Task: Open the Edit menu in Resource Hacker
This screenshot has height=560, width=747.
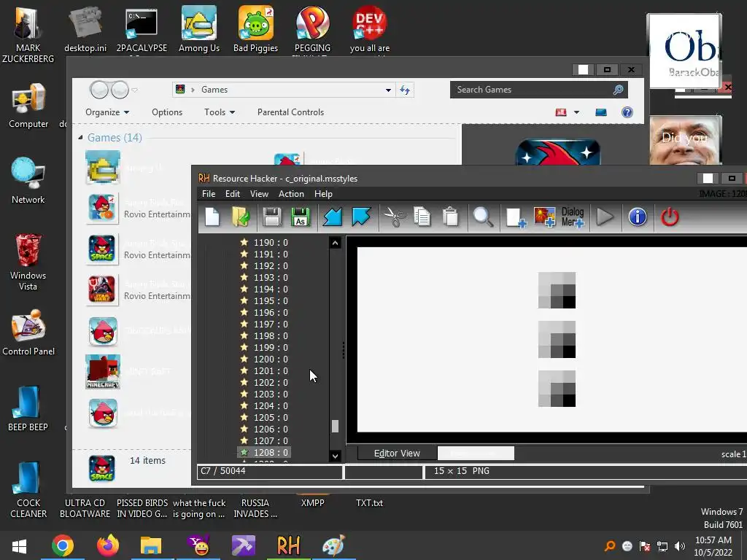Action: pos(233,194)
